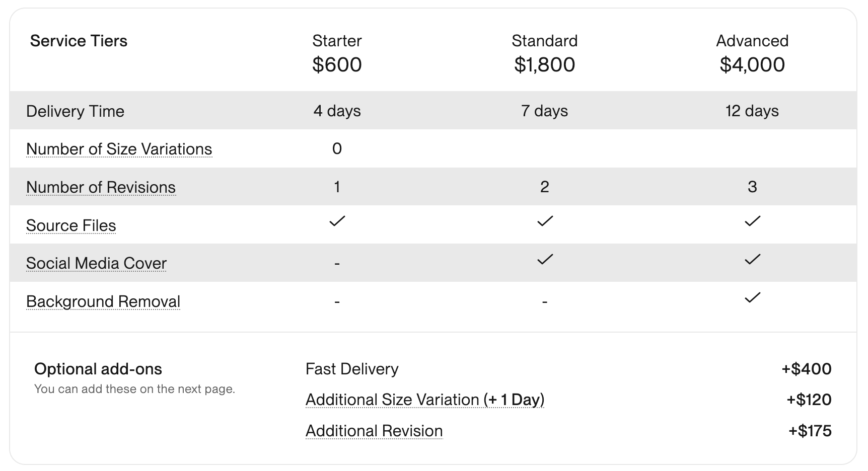The width and height of the screenshot is (868, 471).
Task: Click the Social Media Cover label
Action: tap(96, 263)
